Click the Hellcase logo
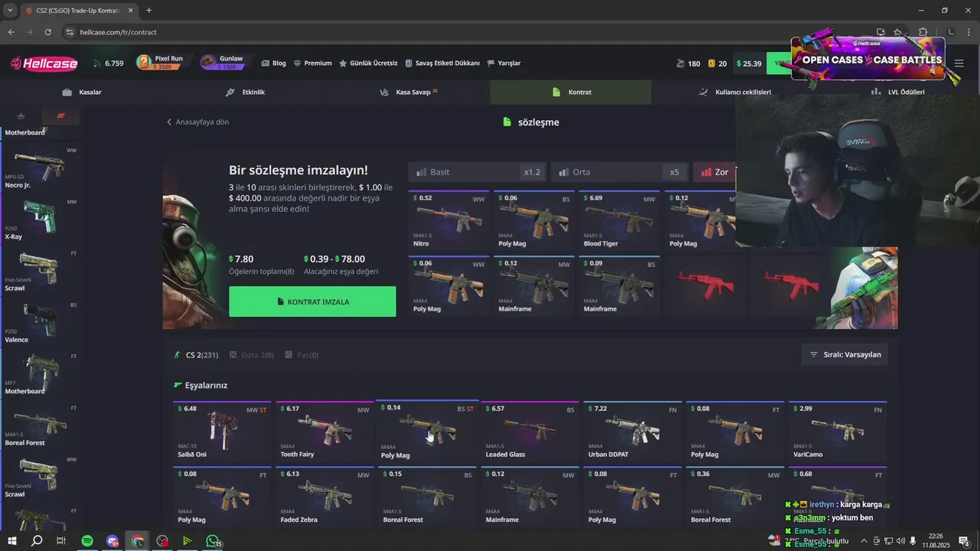Image resolution: width=980 pixels, height=551 pixels. pos(44,64)
